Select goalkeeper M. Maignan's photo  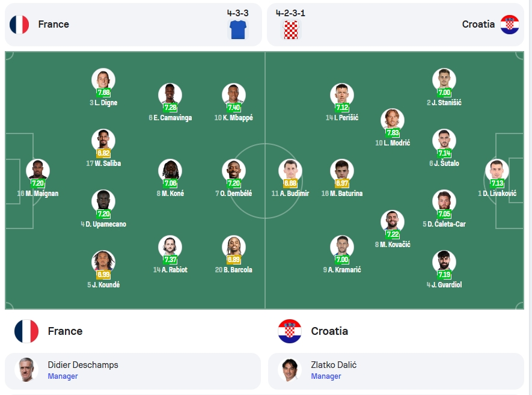coord(38,170)
